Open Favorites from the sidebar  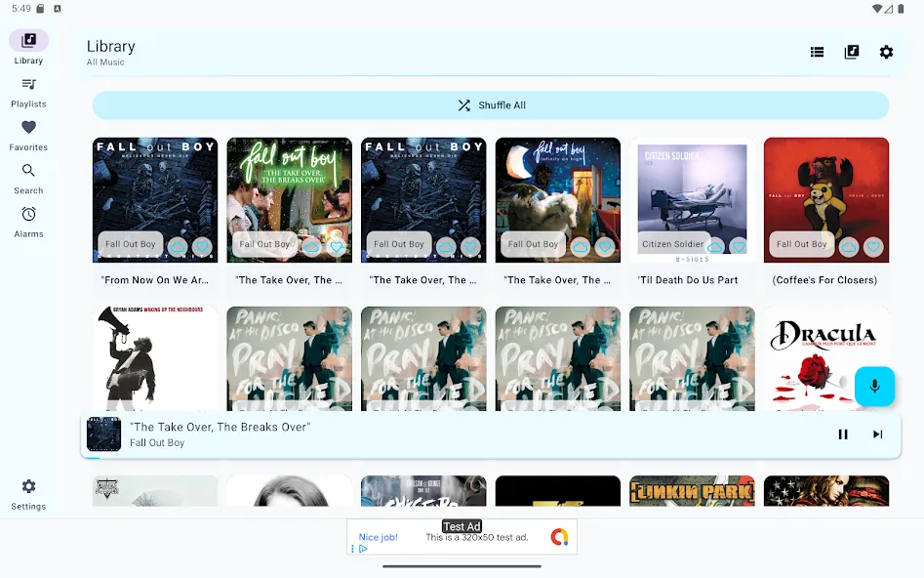point(28,137)
